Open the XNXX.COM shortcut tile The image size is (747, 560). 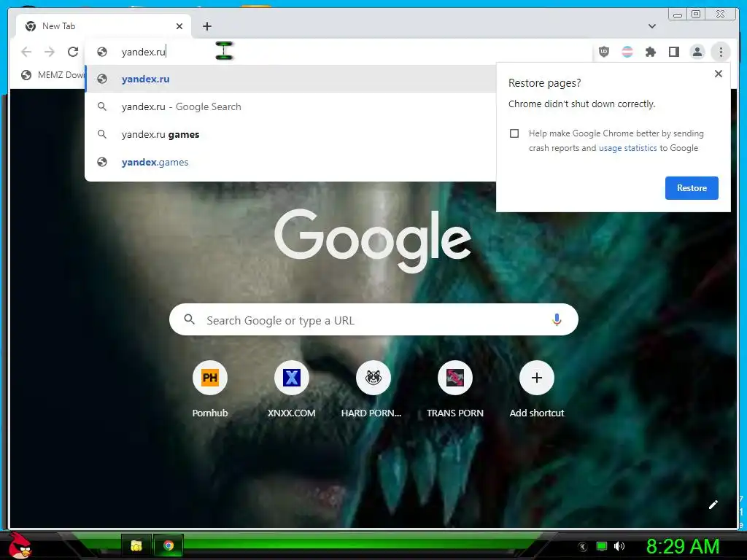pos(292,378)
